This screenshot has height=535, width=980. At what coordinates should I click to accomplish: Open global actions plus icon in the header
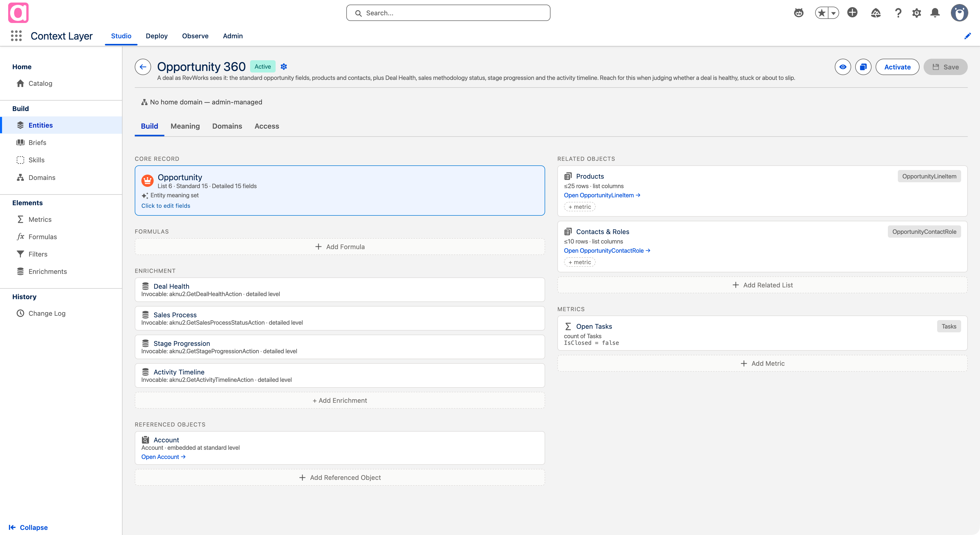(x=852, y=13)
